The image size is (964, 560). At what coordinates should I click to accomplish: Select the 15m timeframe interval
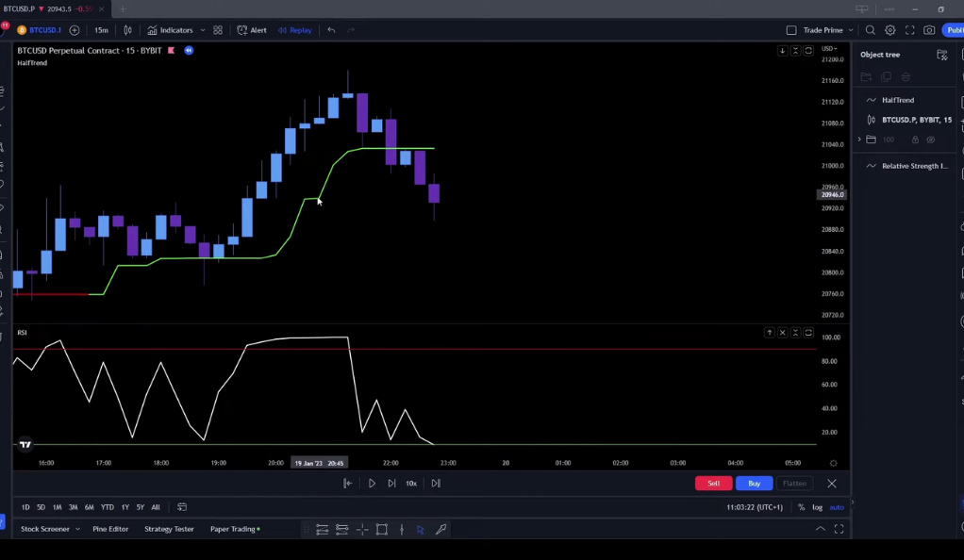(102, 30)
